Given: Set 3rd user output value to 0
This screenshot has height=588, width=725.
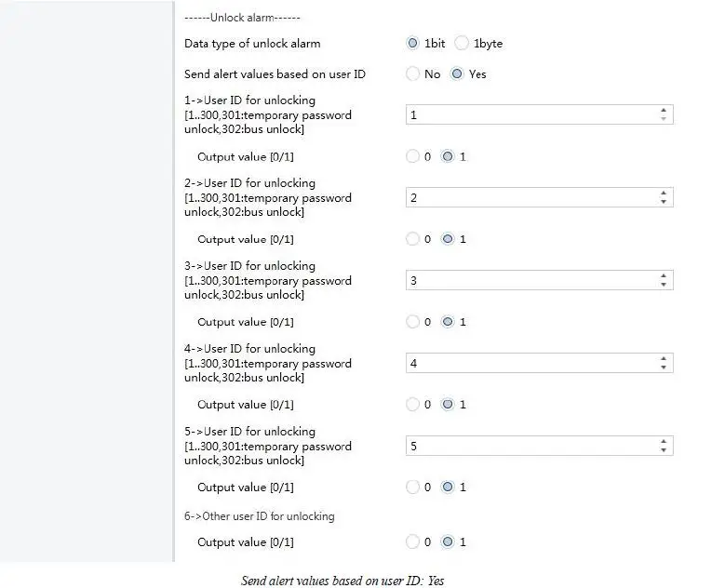Looking at the screenshot, I should 413,322.
